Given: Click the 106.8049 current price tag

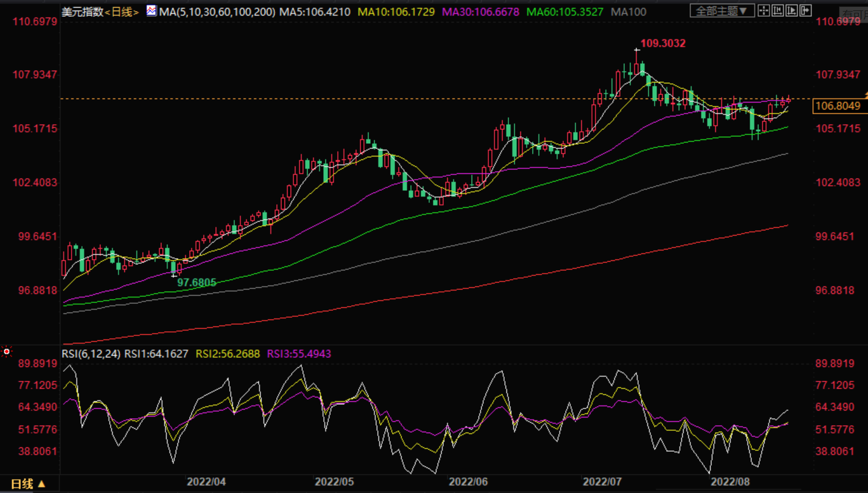Looking at the screenshot, I should pyautogui.click(x=837, y=106).
